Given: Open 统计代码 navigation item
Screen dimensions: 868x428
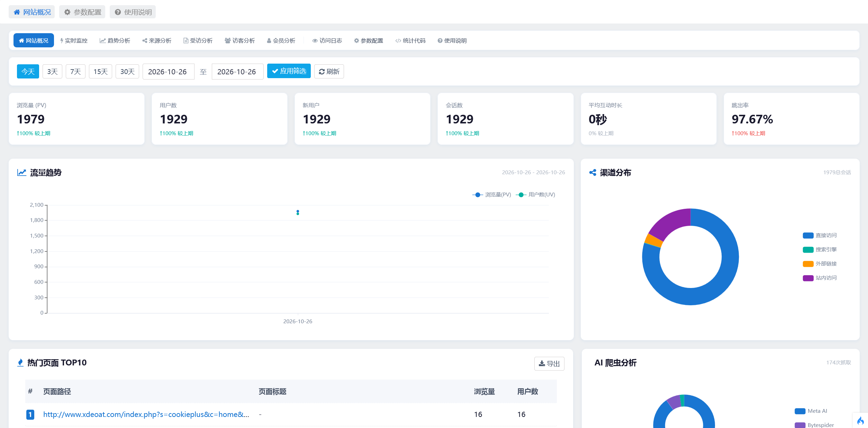Looking at the screenshot, I should point(410,40).
